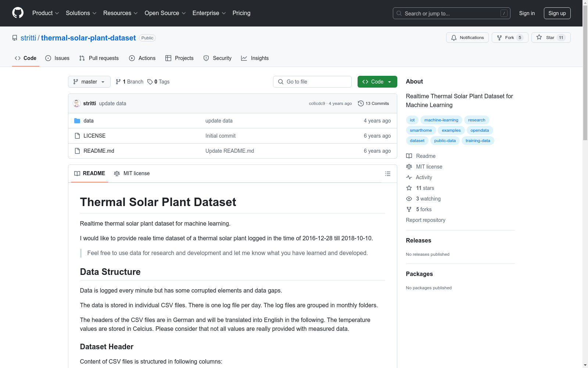Viewport: 588px width, 368px height.
Task: Switch to the Projects tab
Action: click(179, 58)
